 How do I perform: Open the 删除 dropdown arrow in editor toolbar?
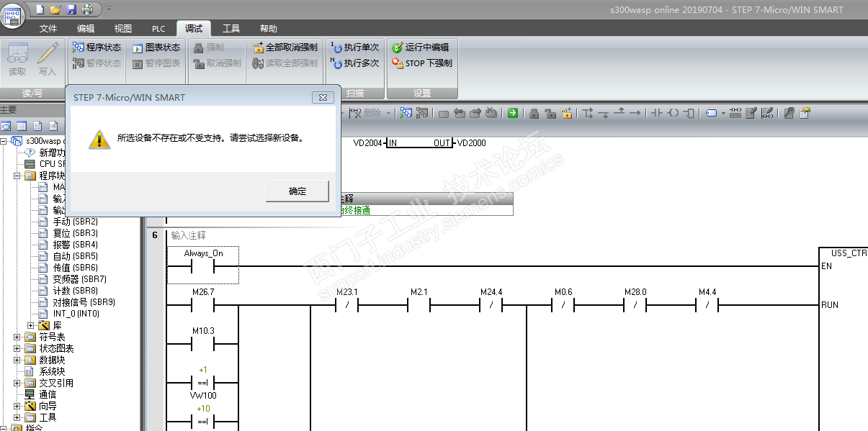(x=388, y=113)
